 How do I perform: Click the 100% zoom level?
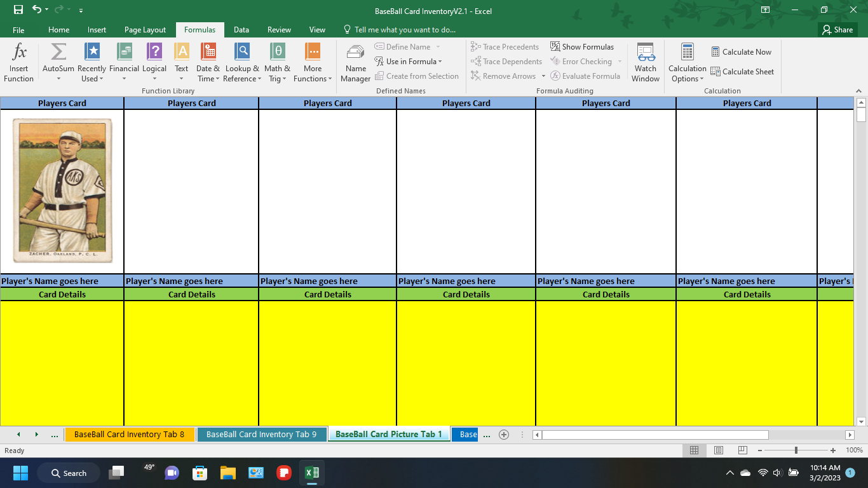[x=854, y=451]
